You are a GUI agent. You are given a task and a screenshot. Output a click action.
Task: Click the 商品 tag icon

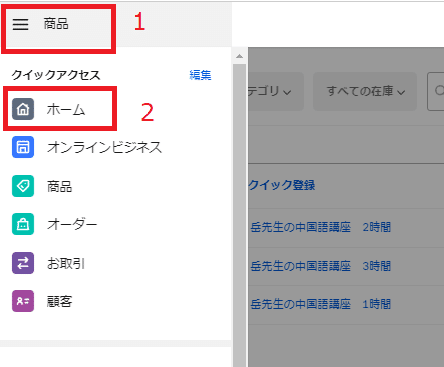click(x=23, y=186)
